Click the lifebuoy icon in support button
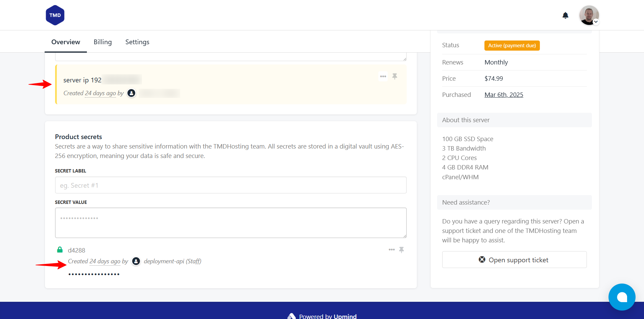 (482, 260)
